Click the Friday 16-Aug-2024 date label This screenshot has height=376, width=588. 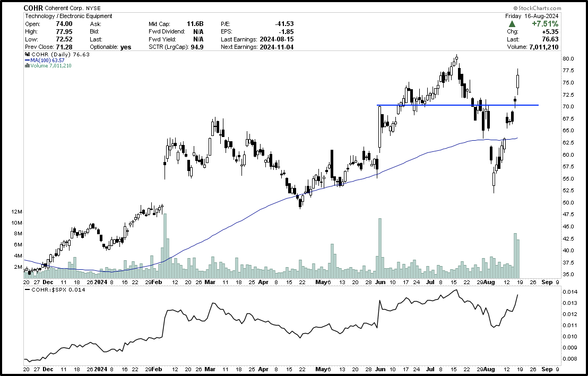pyautogui.click(x=532, y=16)
